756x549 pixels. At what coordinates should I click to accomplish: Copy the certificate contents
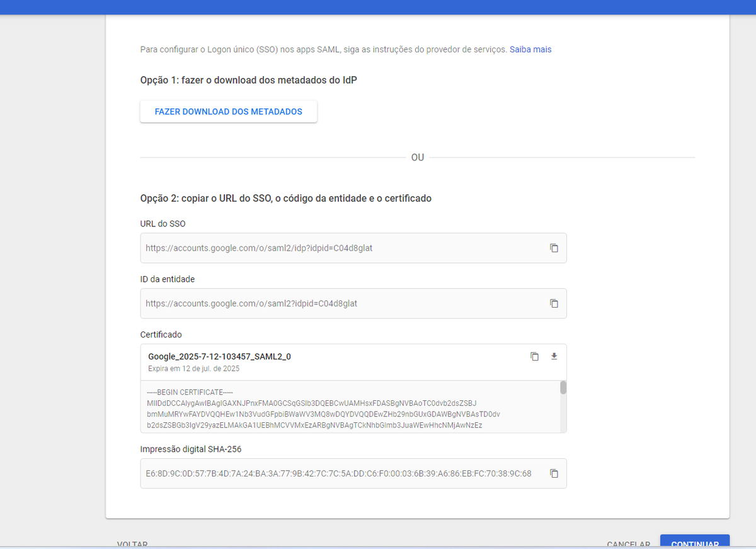534,356
